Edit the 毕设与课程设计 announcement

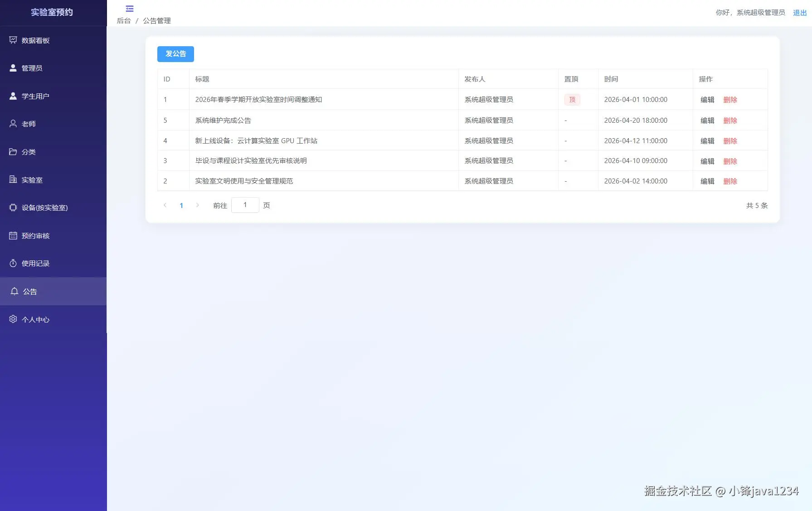(707, 161)
